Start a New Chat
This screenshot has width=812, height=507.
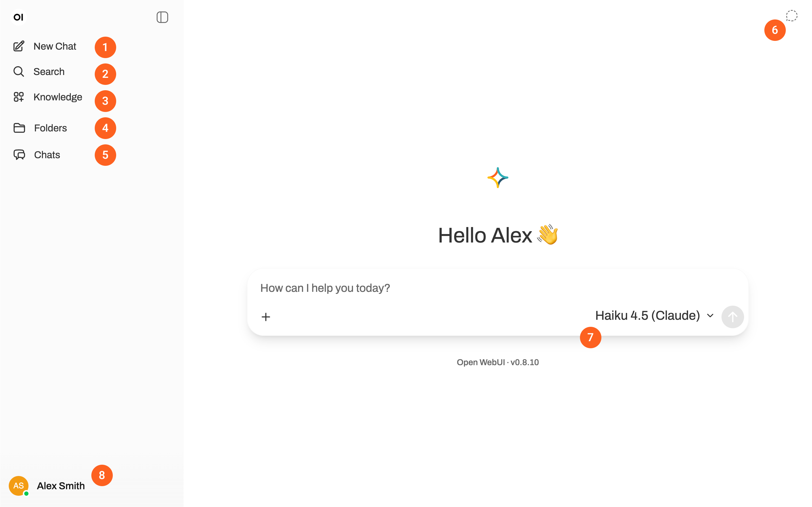(55, 46)
